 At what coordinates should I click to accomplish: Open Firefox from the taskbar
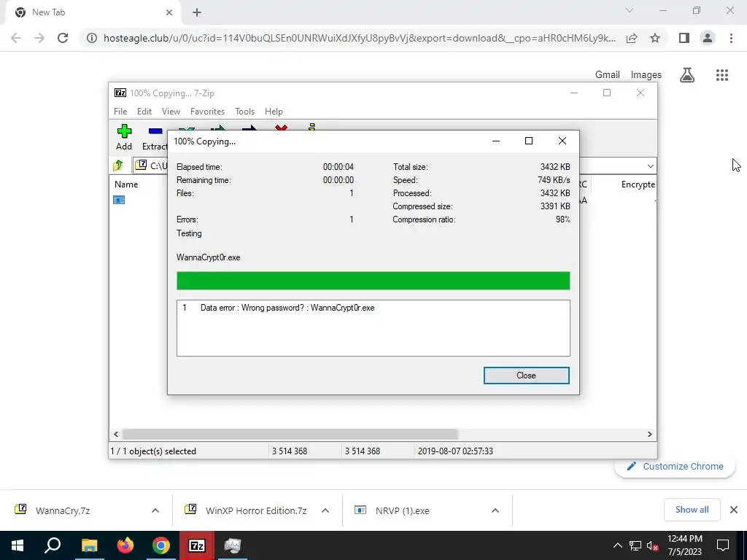125,545
